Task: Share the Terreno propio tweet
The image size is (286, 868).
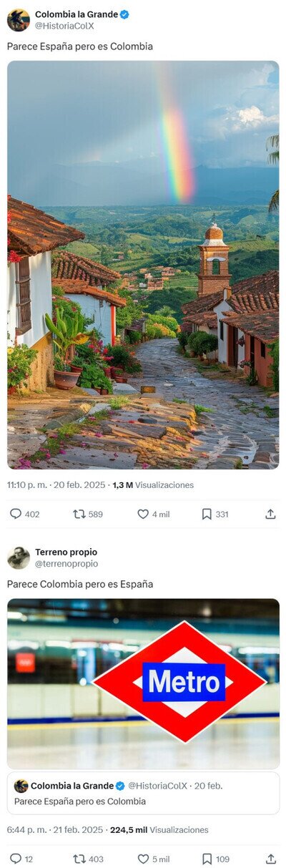Action: click(x=270, y=859)
